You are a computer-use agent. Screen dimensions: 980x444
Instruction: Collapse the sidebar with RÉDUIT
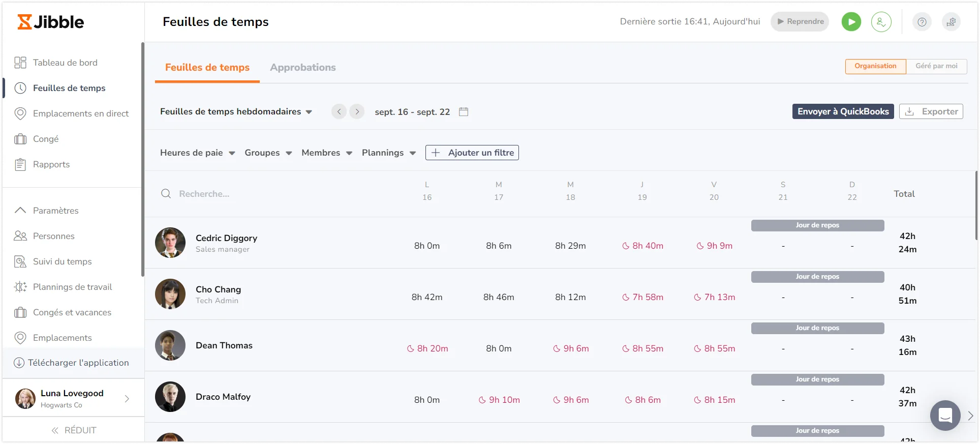tap(74, 430)
